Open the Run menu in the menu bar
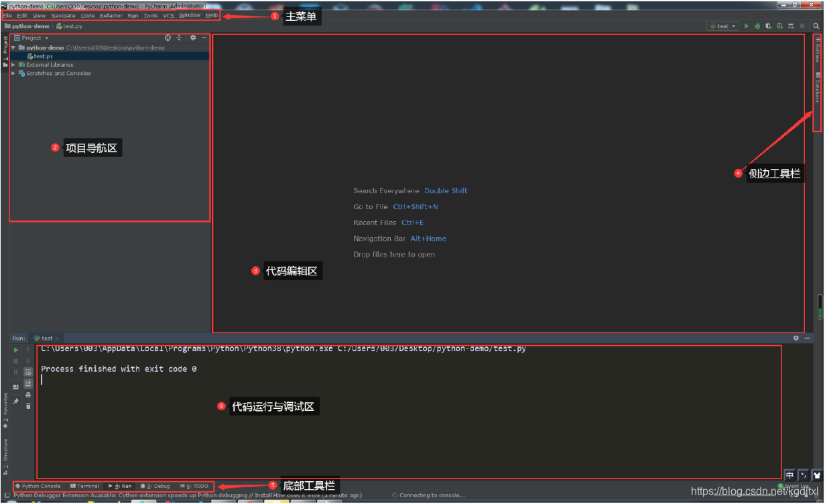This screenshot has height=504, width=825. click(133, 15)
